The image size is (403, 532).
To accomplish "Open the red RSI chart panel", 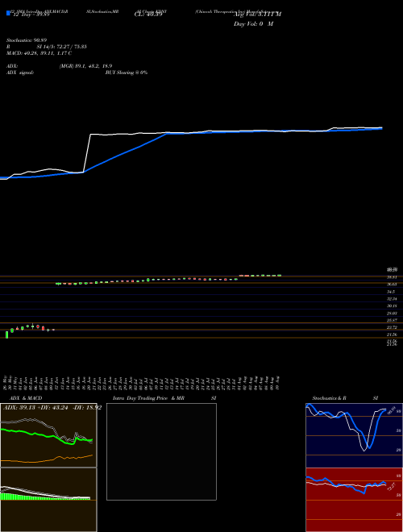I will coord(354,500).
